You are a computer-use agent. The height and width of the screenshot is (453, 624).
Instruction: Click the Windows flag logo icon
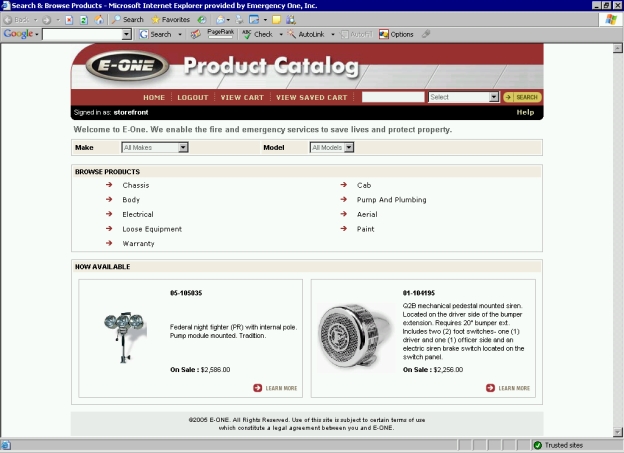(x=611, y=20)
